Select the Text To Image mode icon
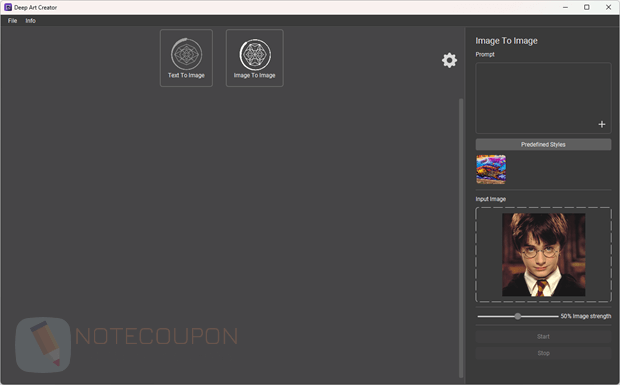Screen dimensions: 620x385 (x=186, y=58)
